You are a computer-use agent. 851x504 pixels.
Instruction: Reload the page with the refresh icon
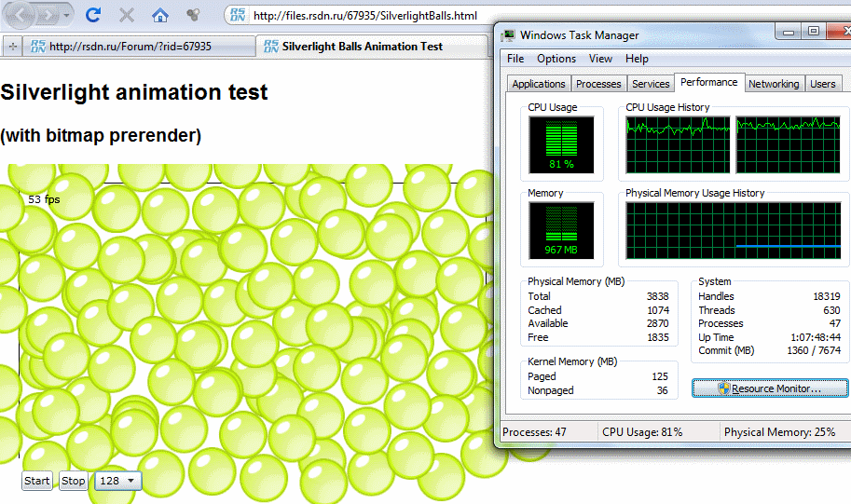93,15
